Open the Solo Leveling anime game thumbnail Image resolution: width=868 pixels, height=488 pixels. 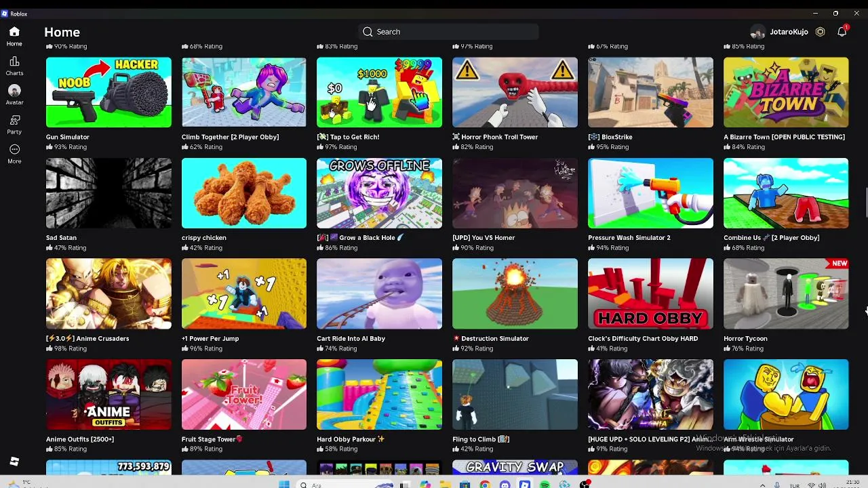tap(650, 394)
